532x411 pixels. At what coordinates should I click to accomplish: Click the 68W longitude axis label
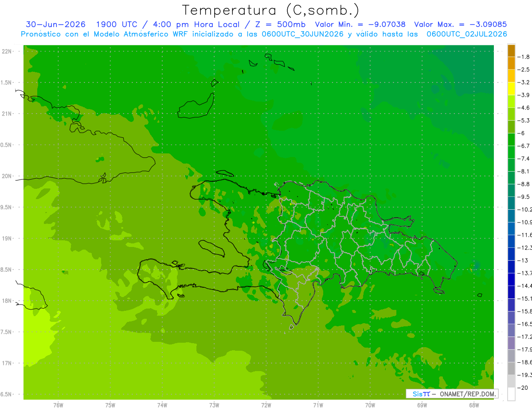tap(474, 405)
